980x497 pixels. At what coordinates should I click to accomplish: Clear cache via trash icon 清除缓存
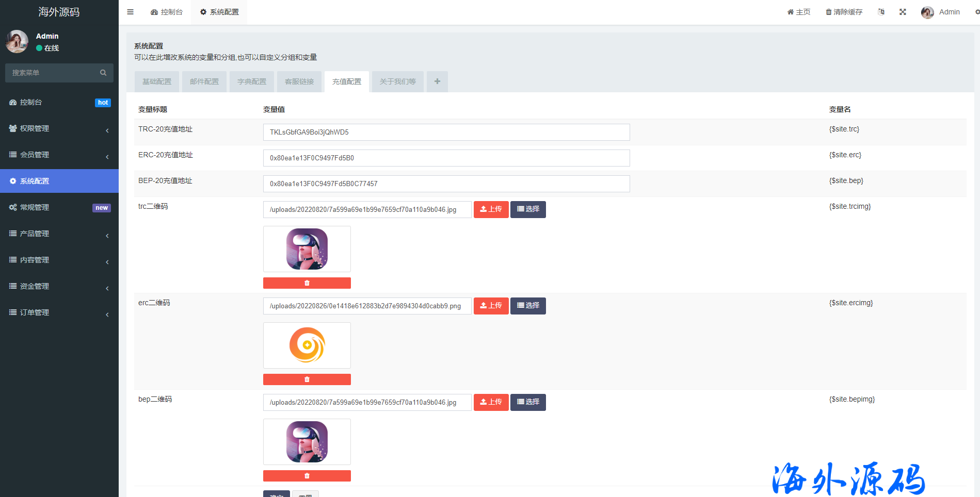click(x=844, y=12)
